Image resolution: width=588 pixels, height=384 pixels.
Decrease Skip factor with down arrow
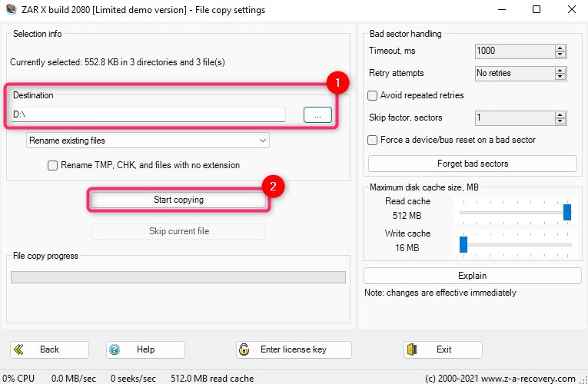click(x=560, y=121)
